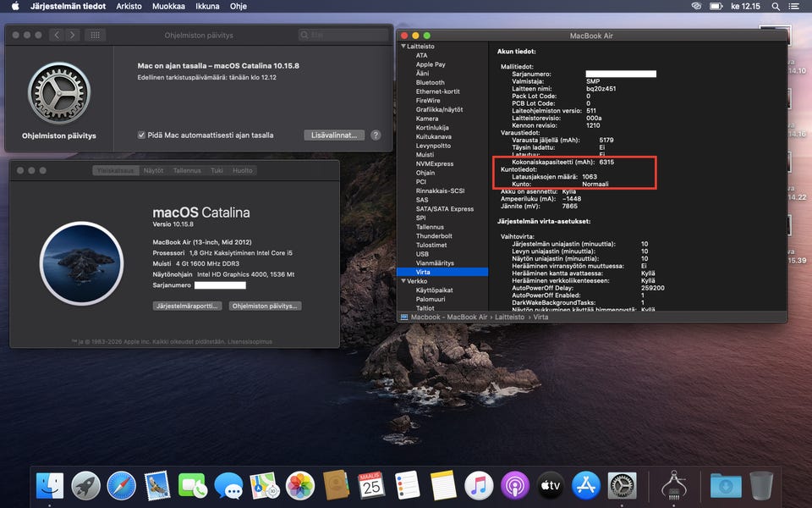Open Spotlight search in menu bar
This screenshot has height=508, width=812.
point(776,6)
